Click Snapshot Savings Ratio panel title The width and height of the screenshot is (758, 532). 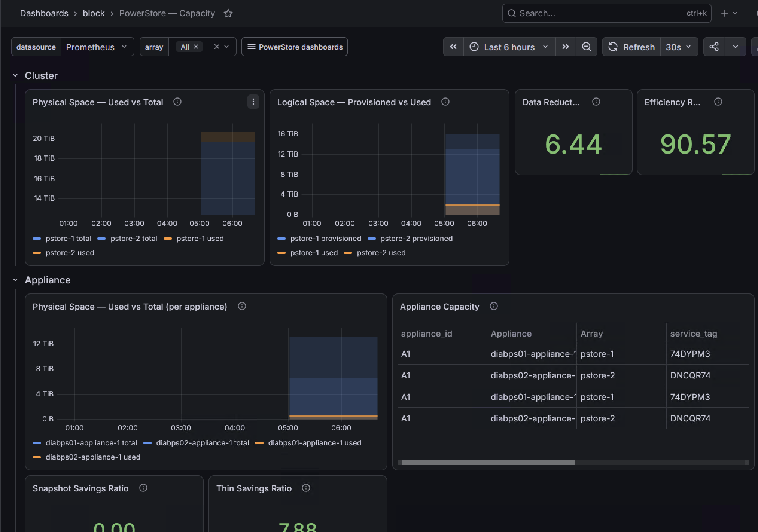80,488
